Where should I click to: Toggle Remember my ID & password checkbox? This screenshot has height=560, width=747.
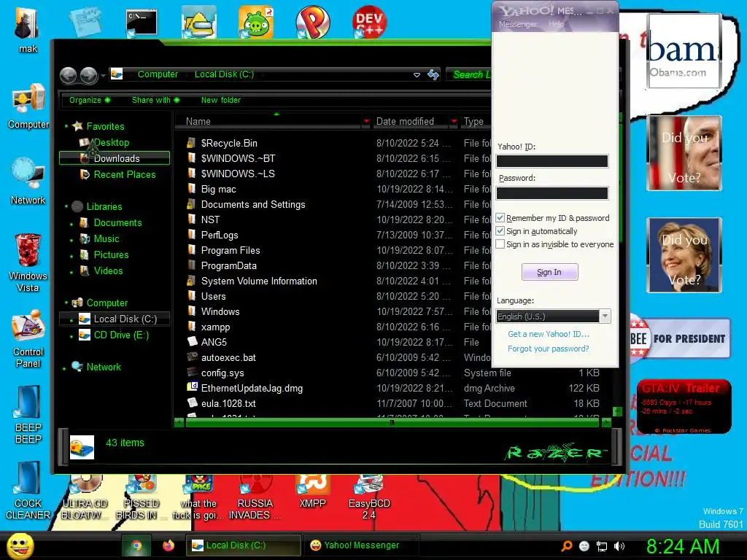500,217
